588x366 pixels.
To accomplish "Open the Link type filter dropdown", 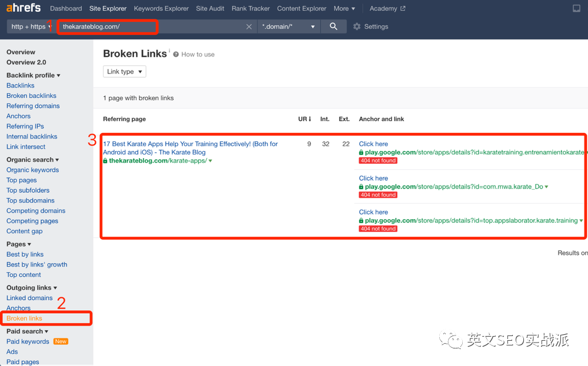I will pyautogui.click(x=125, y=72).
